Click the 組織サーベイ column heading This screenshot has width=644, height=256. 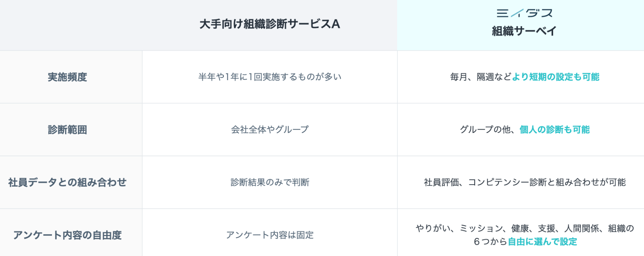coord(524,31)
